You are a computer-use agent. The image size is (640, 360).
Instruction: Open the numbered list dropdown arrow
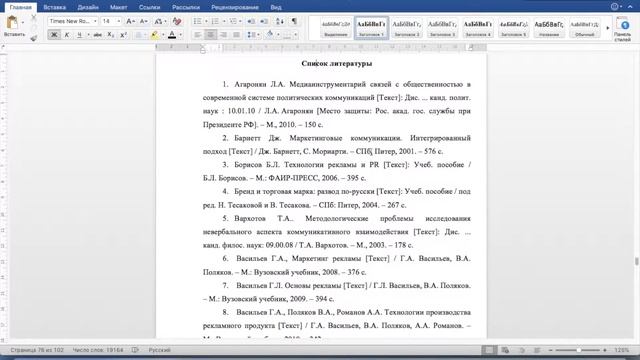(x=224, y=21)
